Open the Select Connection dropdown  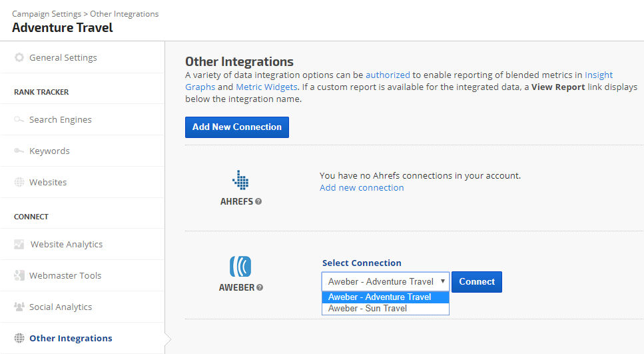coord(385,282)
